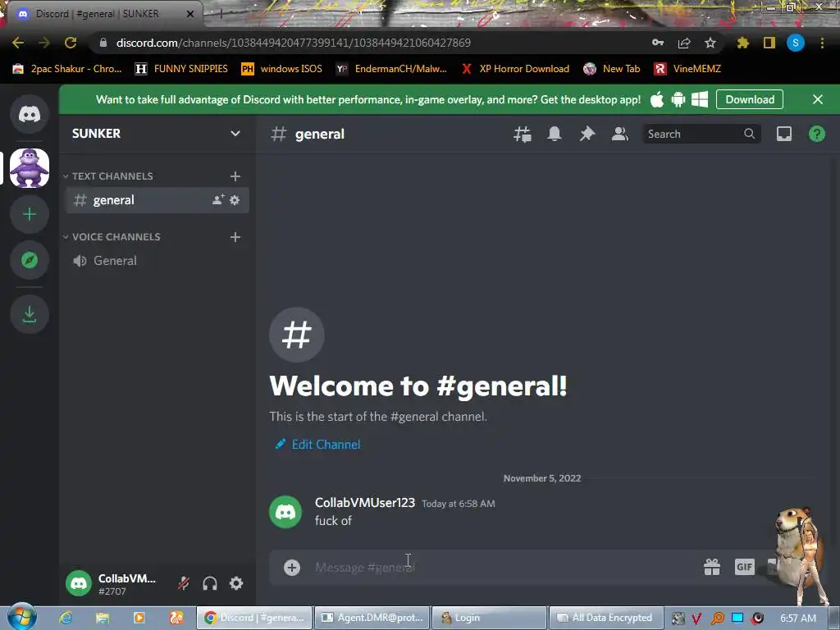Bookmark this page star icon
Viewport: 840px width, 630px height.
[x=710, y=43]
